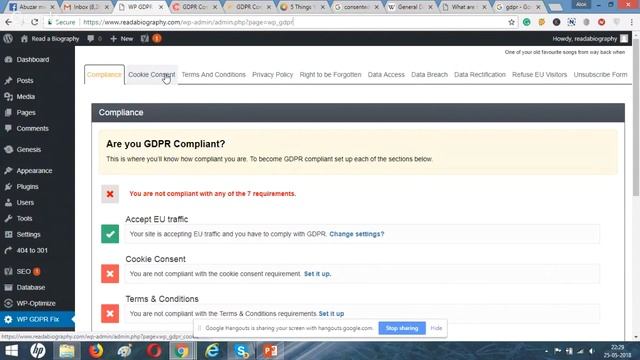The image size is (640, 360).
Task: Open Skype from the taskbar
Action: tap(241, 351)
